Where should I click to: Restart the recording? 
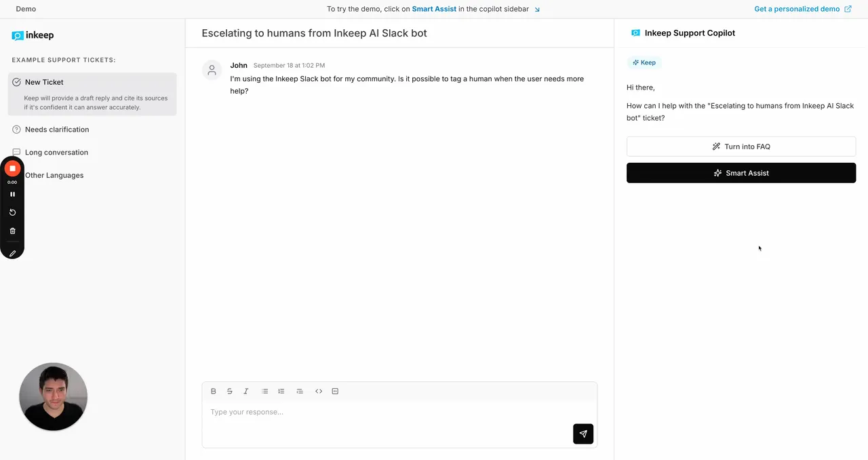[x=12, y=212]
